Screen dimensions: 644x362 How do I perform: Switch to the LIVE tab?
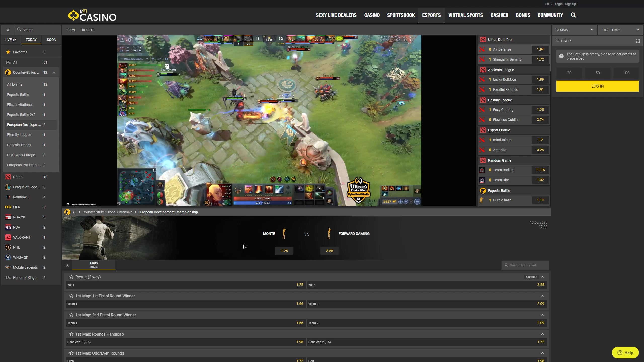10,40
